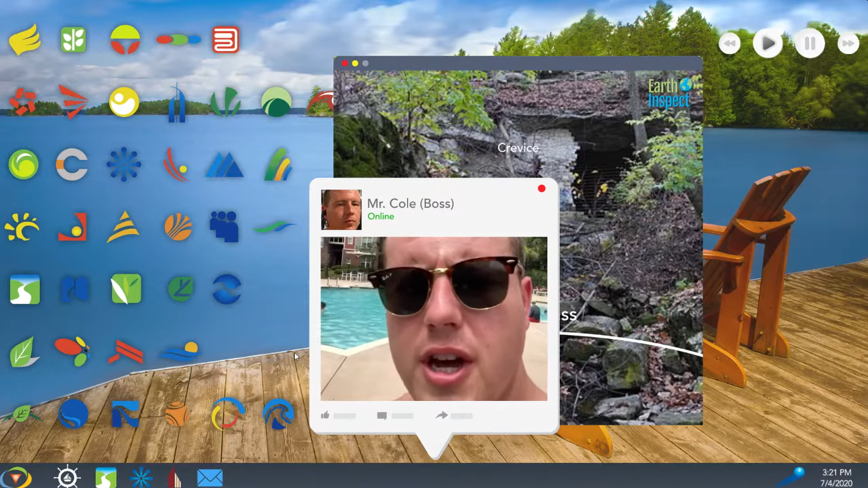Open the yellow wing desktop icon

[25, 40]
